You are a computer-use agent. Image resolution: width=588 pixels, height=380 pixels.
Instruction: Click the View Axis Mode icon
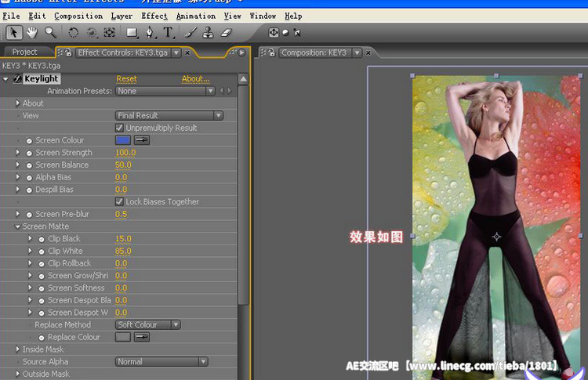(x=297, y=33)
